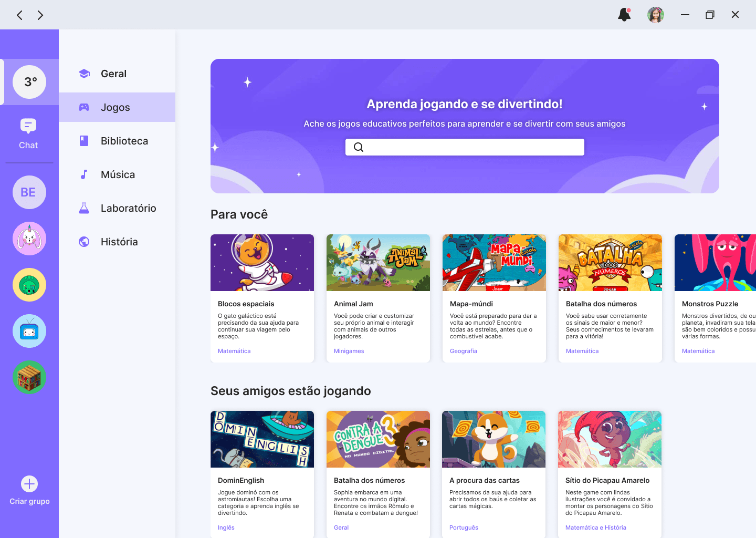
Task: Click the Geografia category link
Action: click(x=464, y=351)
